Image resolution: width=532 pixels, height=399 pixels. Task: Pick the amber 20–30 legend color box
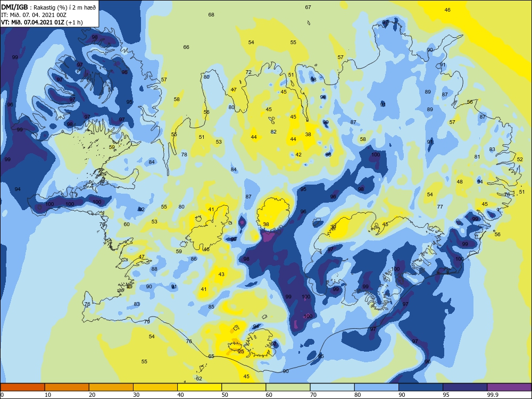coord(111,387)
